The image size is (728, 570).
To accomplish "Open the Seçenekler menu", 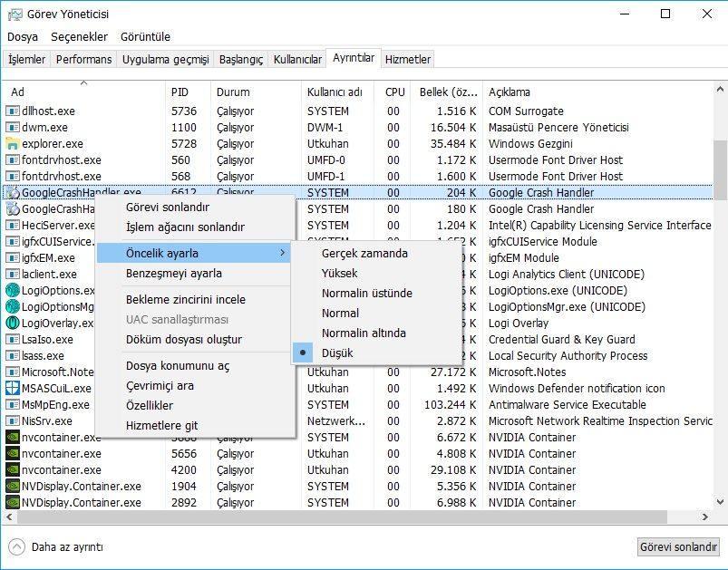I will coord(80,36).
